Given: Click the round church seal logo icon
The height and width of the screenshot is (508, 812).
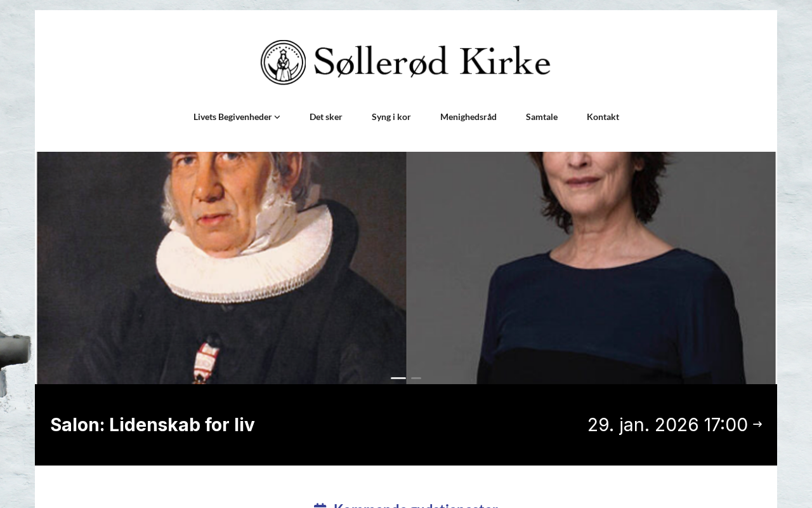Looking at the screenshot, I should click(284, 62).
